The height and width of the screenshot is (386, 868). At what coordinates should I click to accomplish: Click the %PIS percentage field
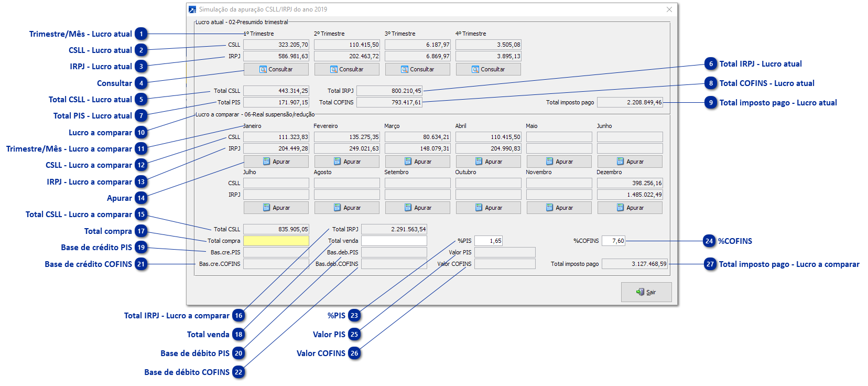pos(489,241)
